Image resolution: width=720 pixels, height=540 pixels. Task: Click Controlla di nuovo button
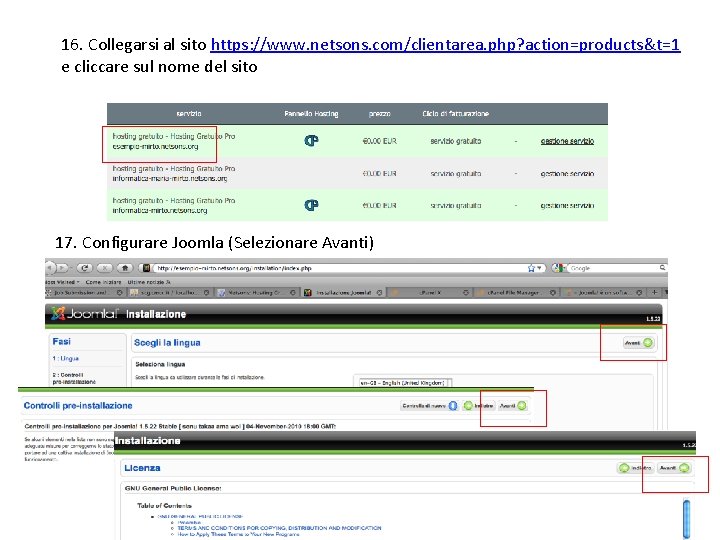(x=429, y=406)
